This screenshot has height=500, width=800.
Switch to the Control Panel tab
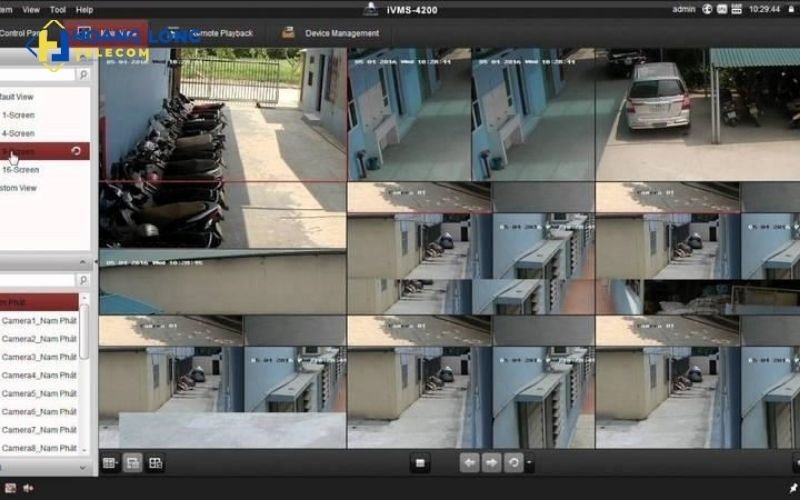pos(19,33)
